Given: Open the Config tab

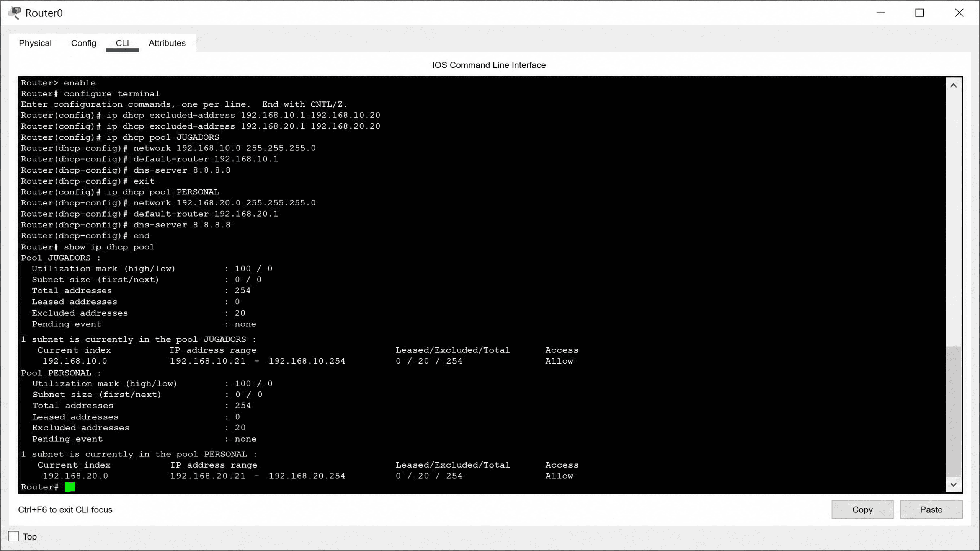Looking at the screenshot, I should pos(83,43).
